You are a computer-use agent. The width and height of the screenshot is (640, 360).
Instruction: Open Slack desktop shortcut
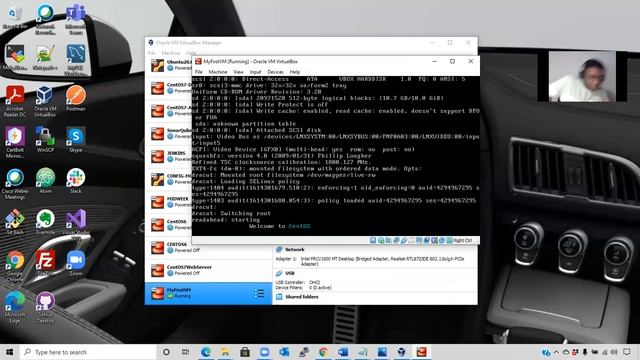(76, 180)
